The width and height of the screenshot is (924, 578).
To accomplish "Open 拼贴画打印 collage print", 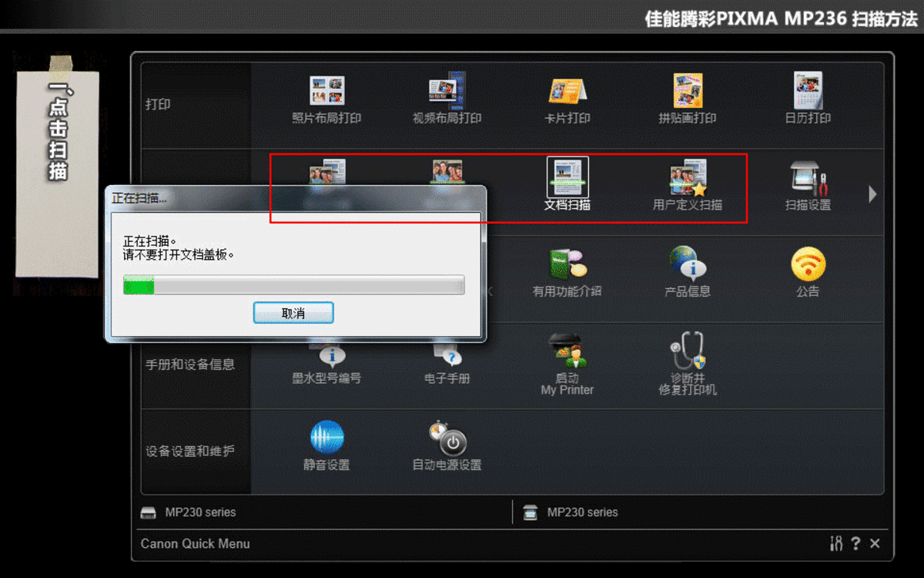I will point(688,100).
